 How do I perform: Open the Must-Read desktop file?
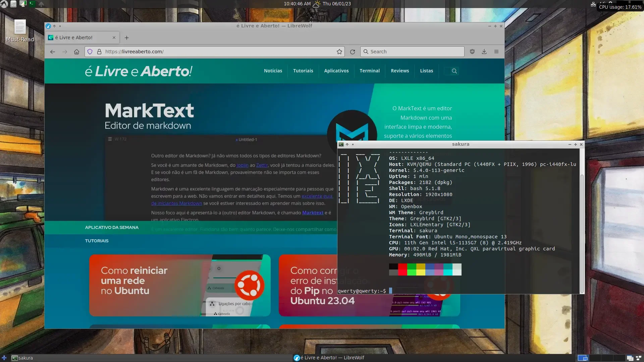20,31
